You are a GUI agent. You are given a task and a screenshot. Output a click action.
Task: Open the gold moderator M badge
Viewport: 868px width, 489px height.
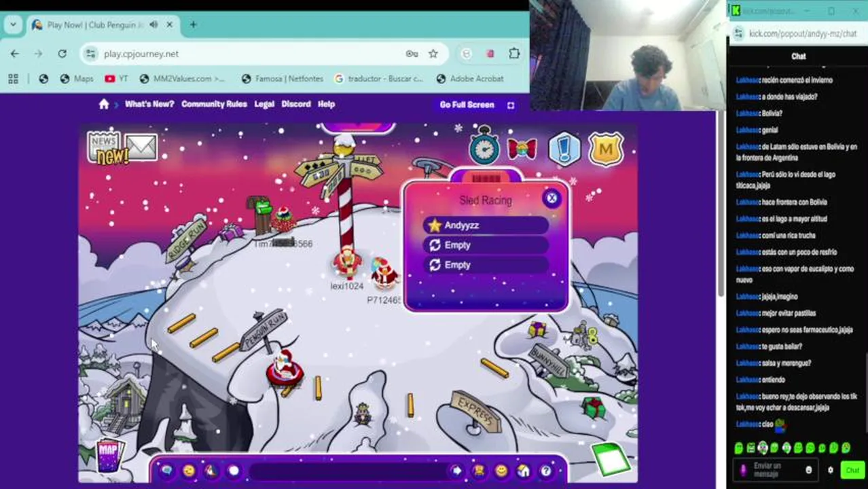pos(606,149)
